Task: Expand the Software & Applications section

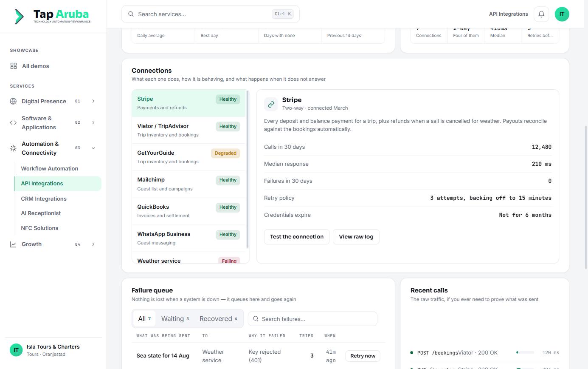Action: (93, 123)
